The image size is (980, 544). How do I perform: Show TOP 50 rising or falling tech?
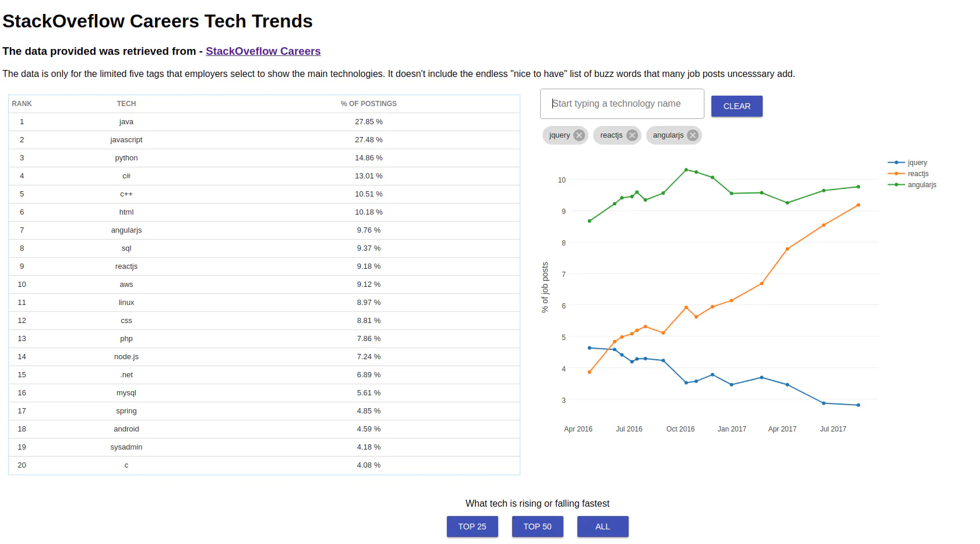[537, 527]
